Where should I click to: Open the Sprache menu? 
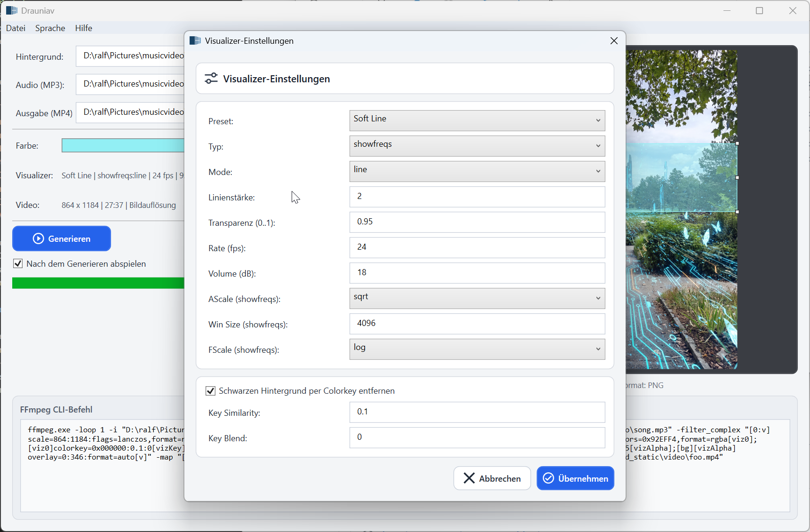[50, 28]
